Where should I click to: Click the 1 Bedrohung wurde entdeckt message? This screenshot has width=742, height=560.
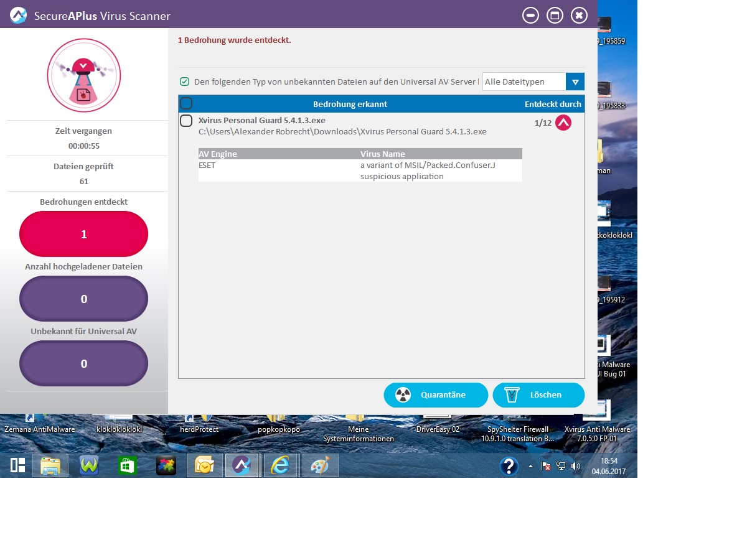click(x=234, y=40)
